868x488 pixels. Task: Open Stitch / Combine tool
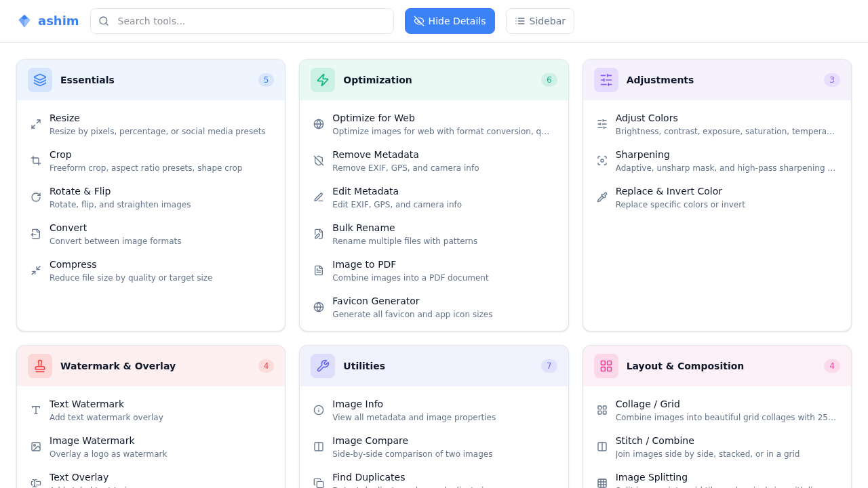717,447
